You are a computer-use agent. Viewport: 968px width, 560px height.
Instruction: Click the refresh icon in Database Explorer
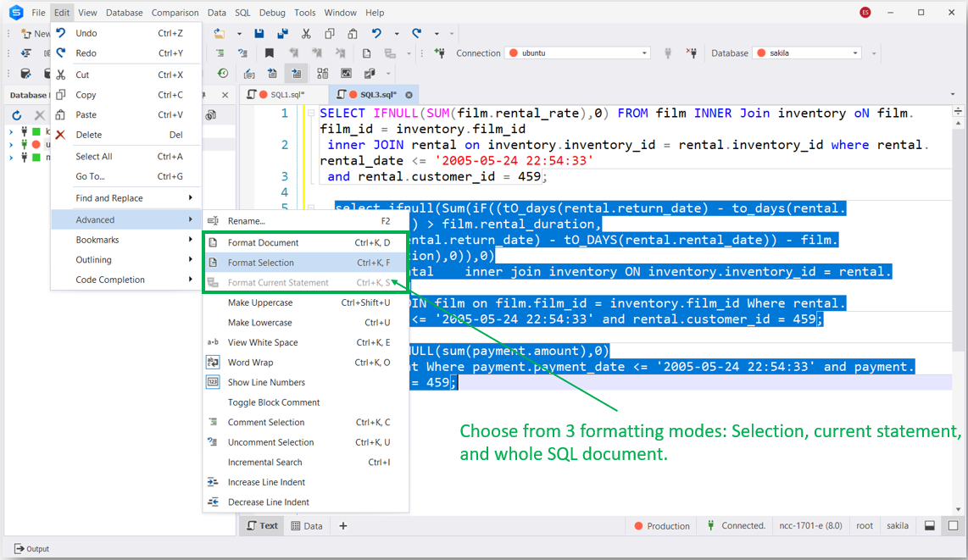[16, 115]
